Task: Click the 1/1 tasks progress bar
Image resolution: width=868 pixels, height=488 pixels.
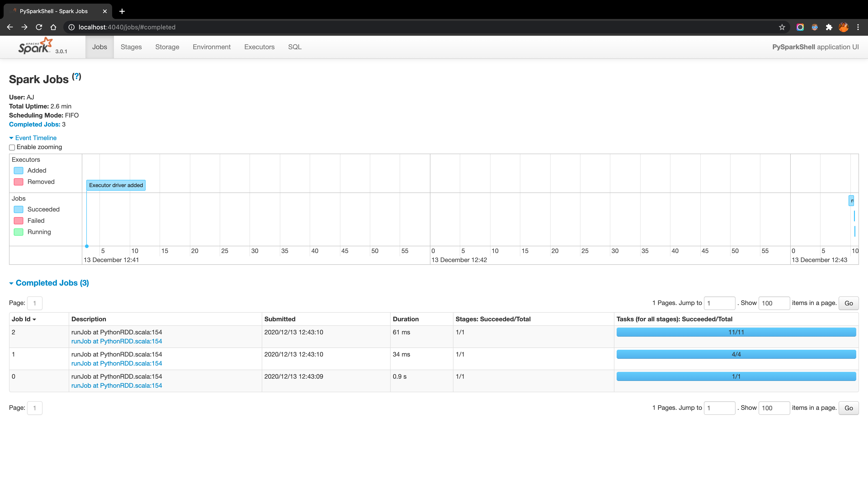Action: tap(736, 377)
